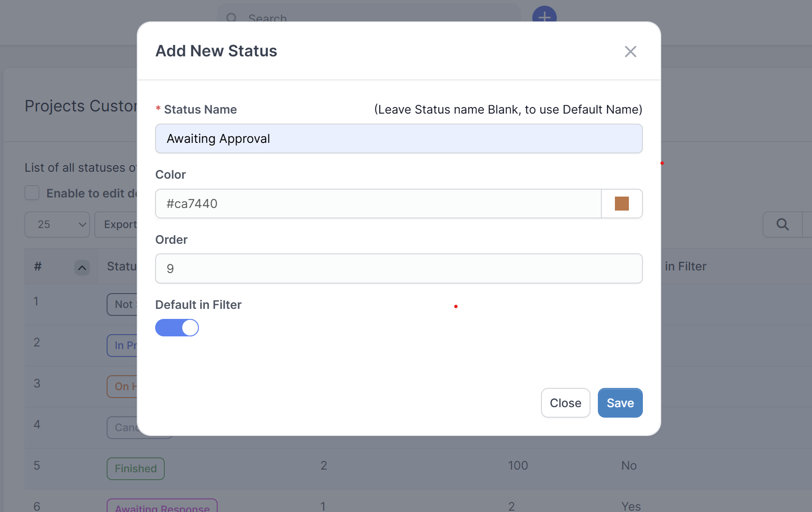Click the Close button in the dialog
The height and width of the screenshot is (512, 812).
pyautogui.click(x=566, y=403)
